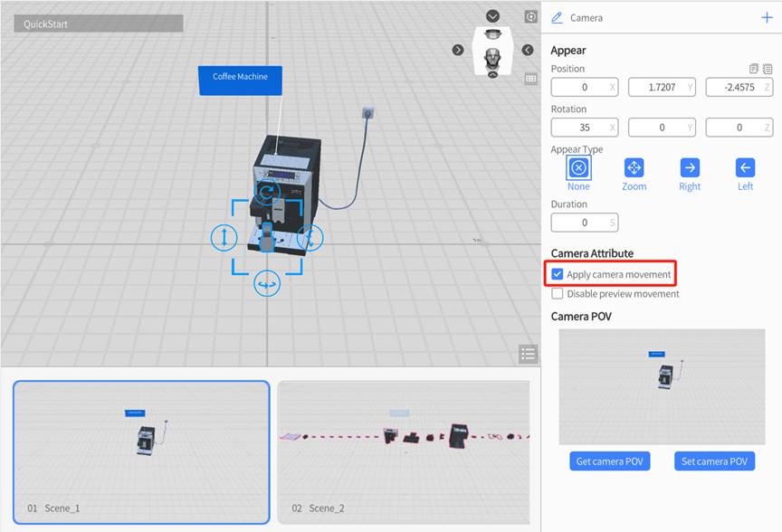Click the left chevron right of view head
Screen dimensions: 782x532
point(528,50)
